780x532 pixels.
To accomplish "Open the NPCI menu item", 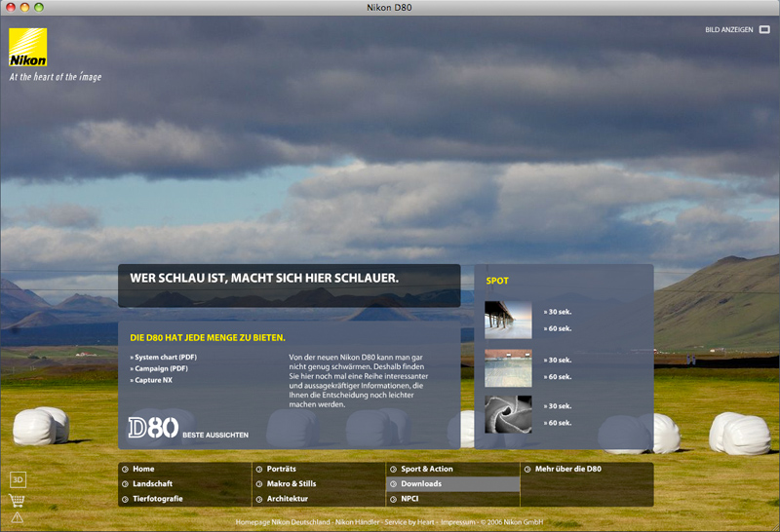I will point(409,499).
